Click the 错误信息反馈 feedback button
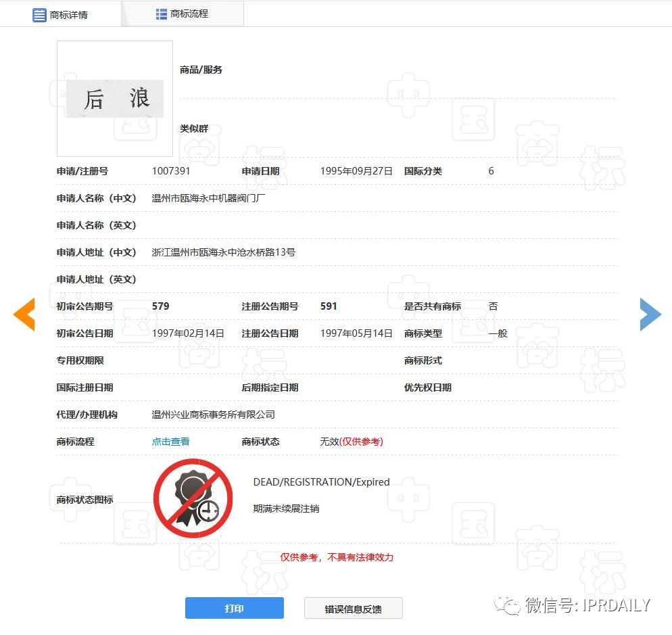The height and width of the screenshot is (635, 672). [x=354, y=608]
